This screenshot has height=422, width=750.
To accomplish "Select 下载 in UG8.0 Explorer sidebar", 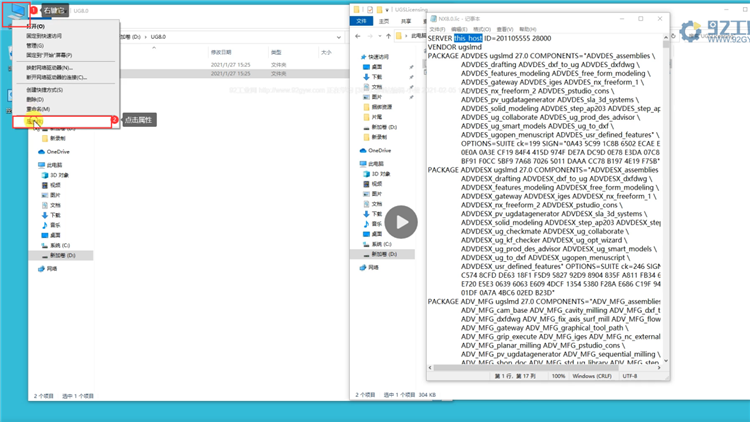I will pyautogui.click(x=51, y=215).
